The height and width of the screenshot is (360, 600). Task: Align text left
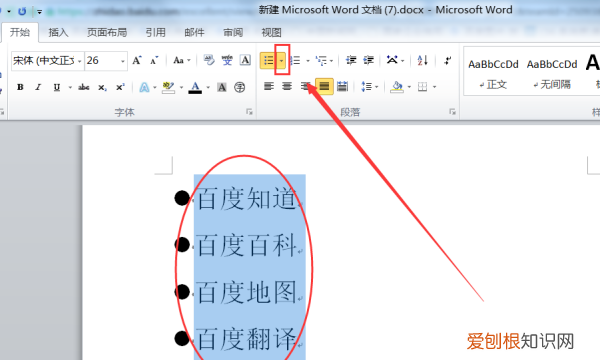pyautogui.click(x=269, y=86)
